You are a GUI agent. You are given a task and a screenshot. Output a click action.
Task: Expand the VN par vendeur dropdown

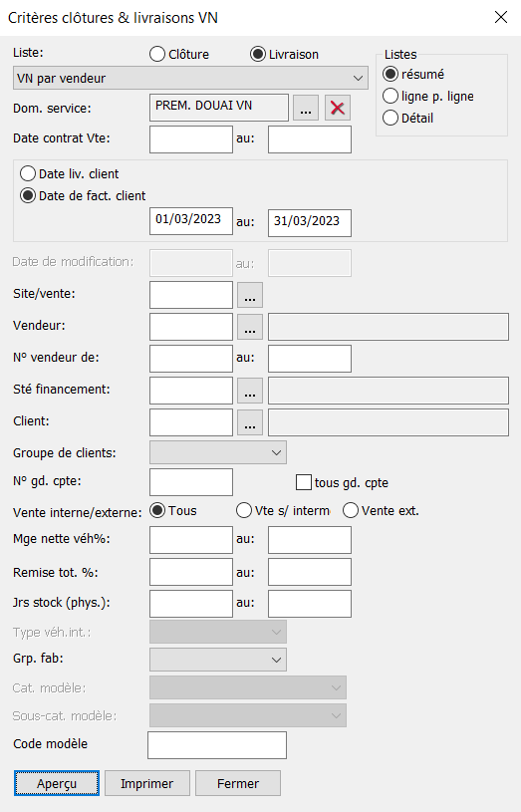190,78
